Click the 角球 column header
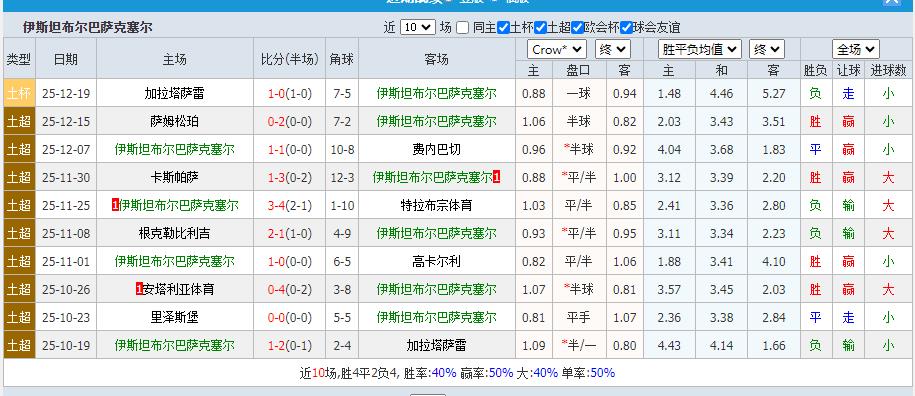The height and width of the screenshot is (396, 915). pos(342,59)
